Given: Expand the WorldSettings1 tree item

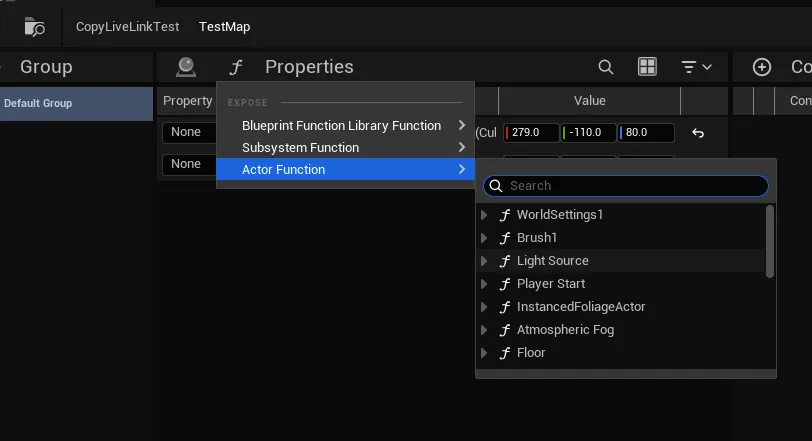Looking at the screenshot, I should pyautogui.click(x=485, y=215).
